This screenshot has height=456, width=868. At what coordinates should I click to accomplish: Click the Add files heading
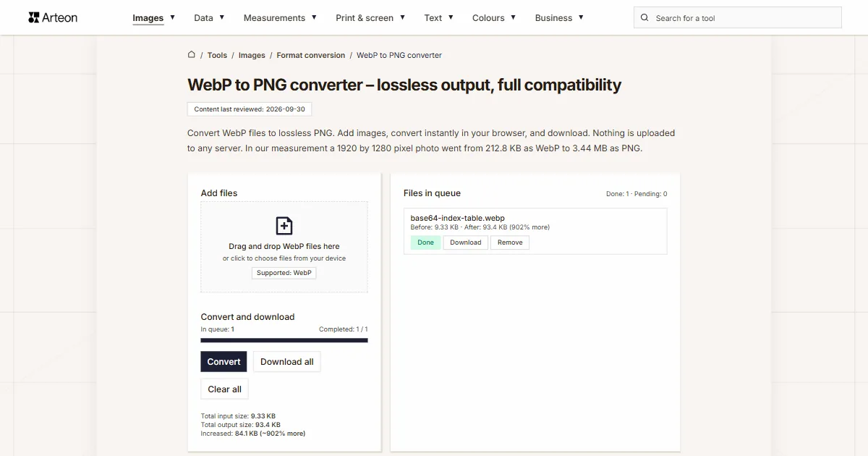coord(219,193)
